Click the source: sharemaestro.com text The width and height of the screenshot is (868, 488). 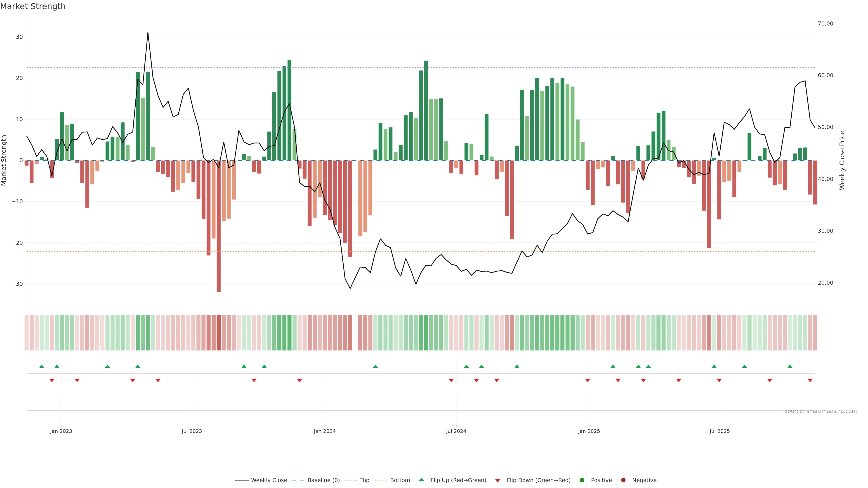point(821,411)
